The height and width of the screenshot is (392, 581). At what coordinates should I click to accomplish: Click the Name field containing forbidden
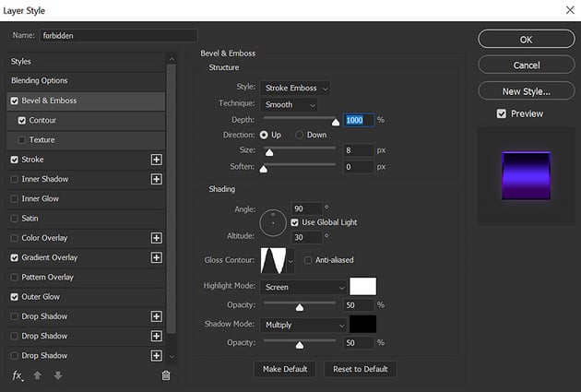pyautogui.click(x=118, y=36)
